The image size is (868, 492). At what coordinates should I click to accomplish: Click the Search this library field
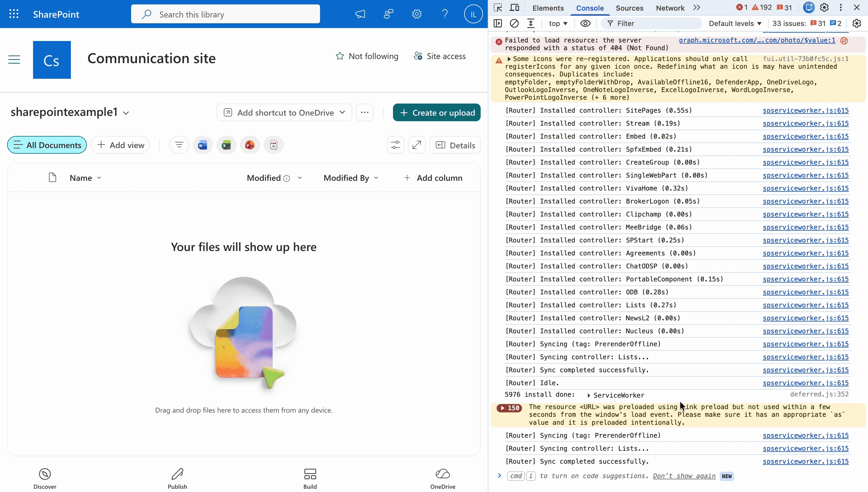[226, 14]
